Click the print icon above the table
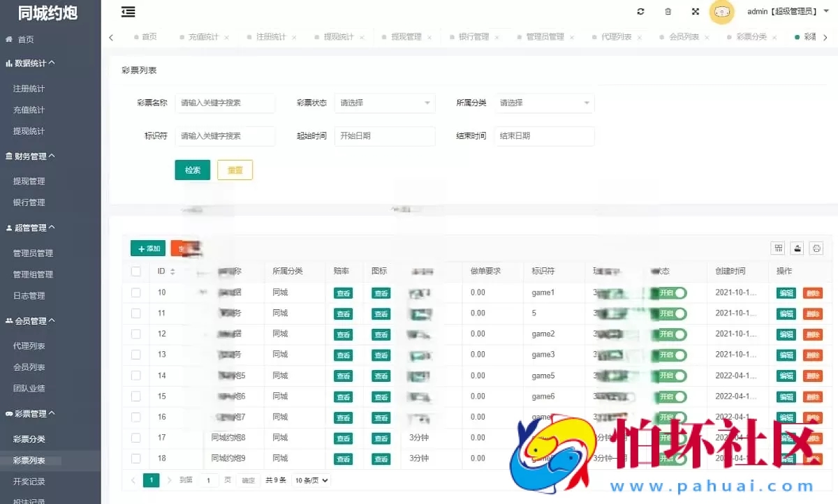The width and height of the screenshot is (838, 504). (816, 248)
